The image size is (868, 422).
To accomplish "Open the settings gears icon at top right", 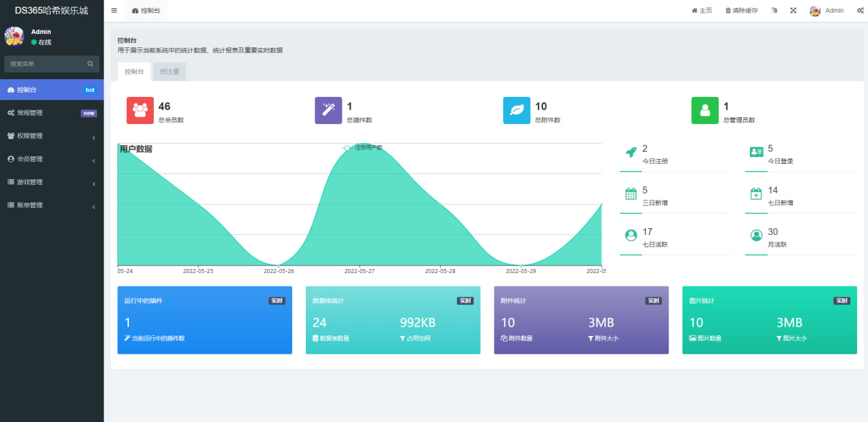I will (860, 11).
